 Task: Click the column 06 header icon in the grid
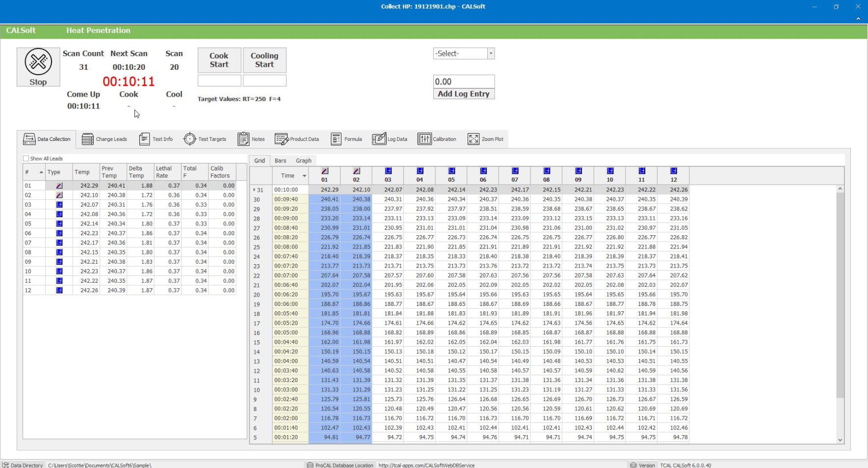pos(483,171)
